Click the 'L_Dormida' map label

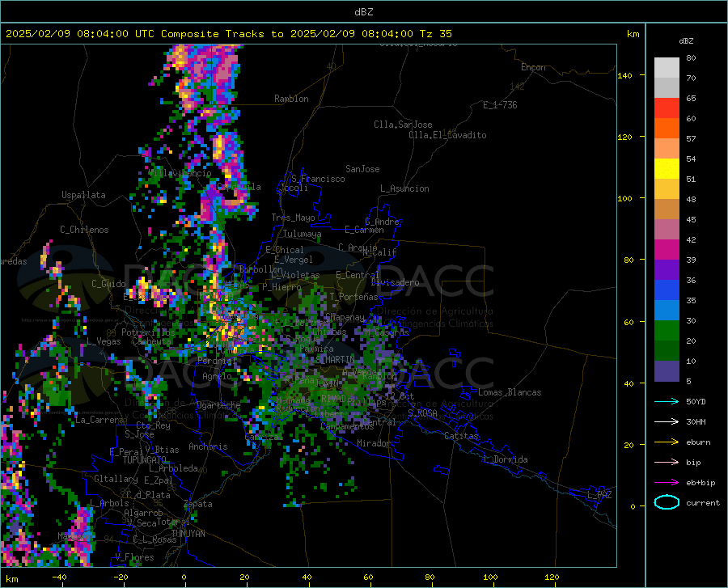pyautogui.click(x=505, y=459)
